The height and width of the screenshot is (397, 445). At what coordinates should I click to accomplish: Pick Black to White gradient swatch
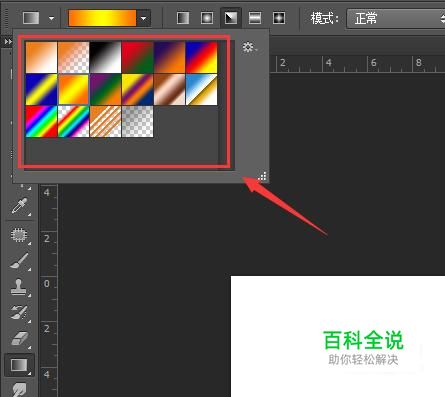coord(105,57)
